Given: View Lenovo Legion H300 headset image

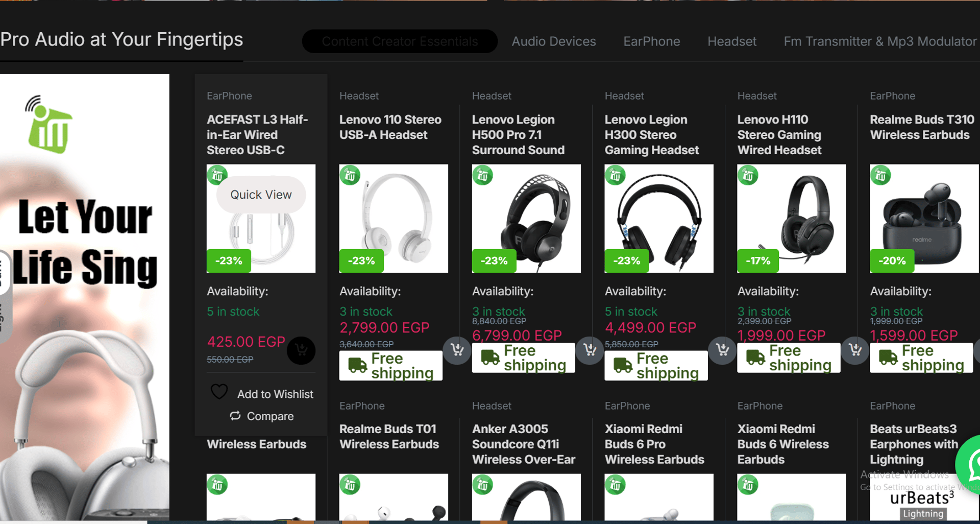Looking at the screenshot, I should 659,219.
